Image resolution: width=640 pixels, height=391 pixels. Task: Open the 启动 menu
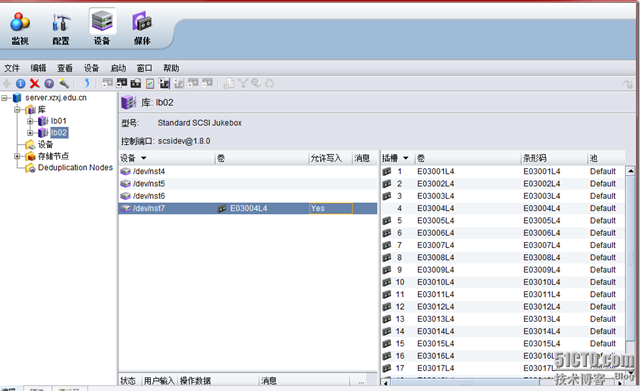pyautogui.click(x=118, y=68)
